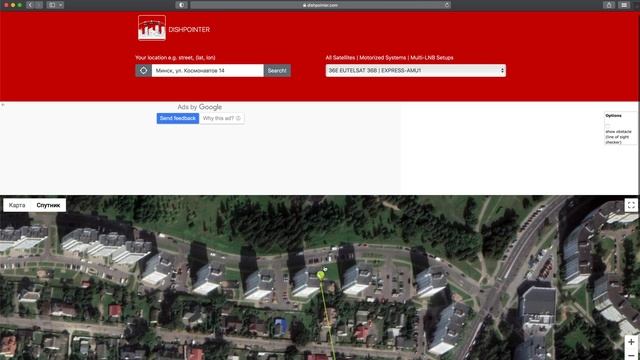640x360 pixels.
Task: Zoom in the map with the plus button
Action: point(631,342)
